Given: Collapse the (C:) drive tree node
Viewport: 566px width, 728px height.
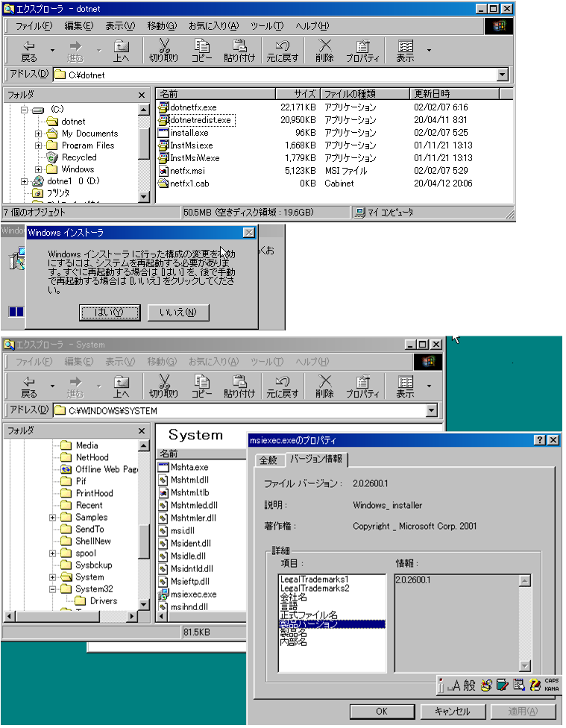Looking at the screenshot, I should click(24, 110).
